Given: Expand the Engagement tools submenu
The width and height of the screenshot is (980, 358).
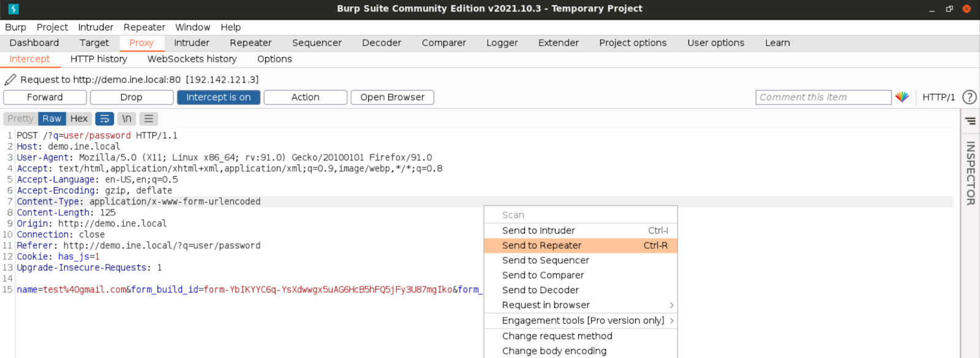Looking at the screenshot, I should (x=581, y=321).
